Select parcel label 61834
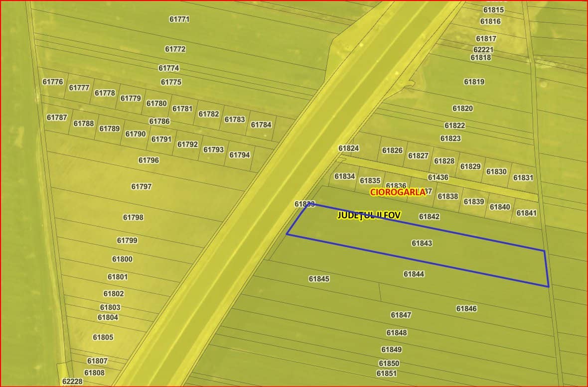This screenshot has width=588, height=387. 345,176
